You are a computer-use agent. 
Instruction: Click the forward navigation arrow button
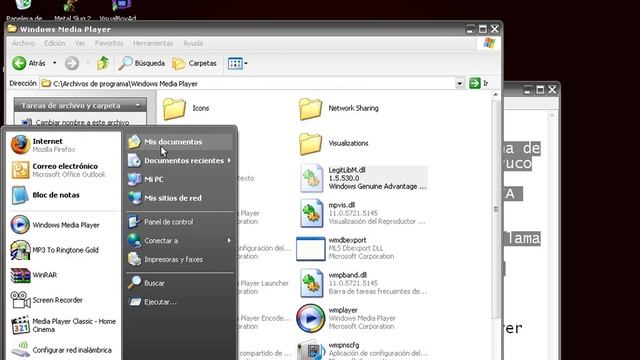click(x=72, y=63)
